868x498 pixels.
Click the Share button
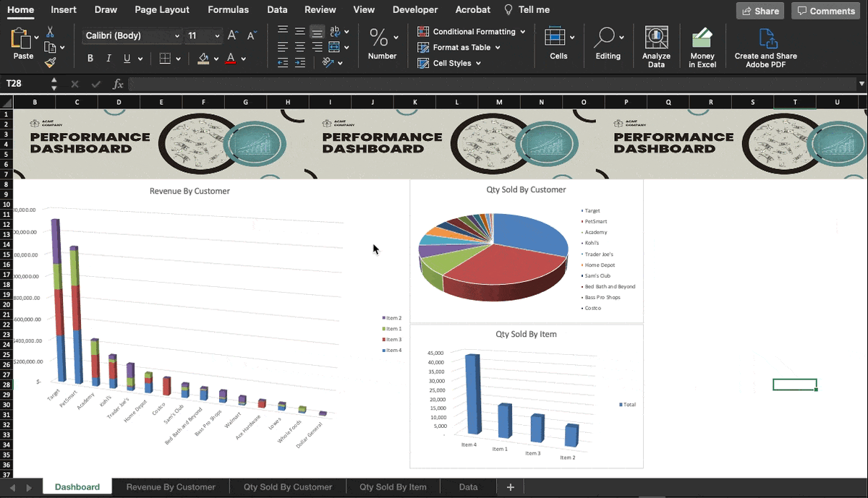coord(759,10)
